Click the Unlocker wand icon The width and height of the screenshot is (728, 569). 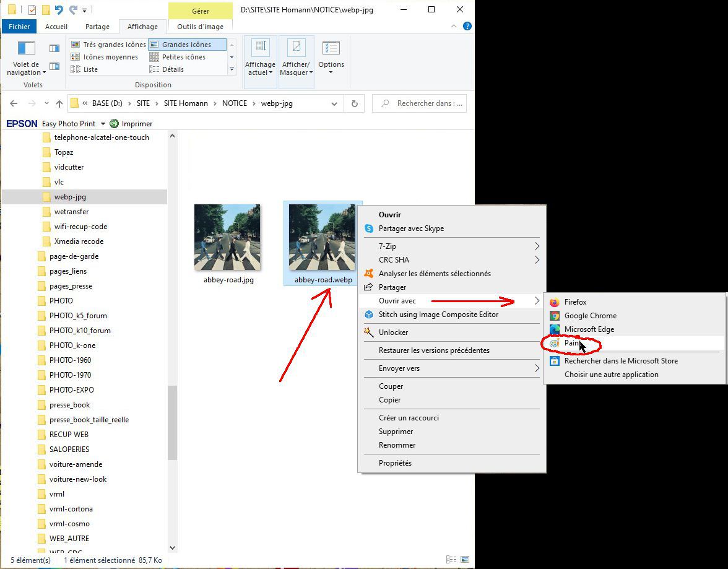[x=369, y=332]
